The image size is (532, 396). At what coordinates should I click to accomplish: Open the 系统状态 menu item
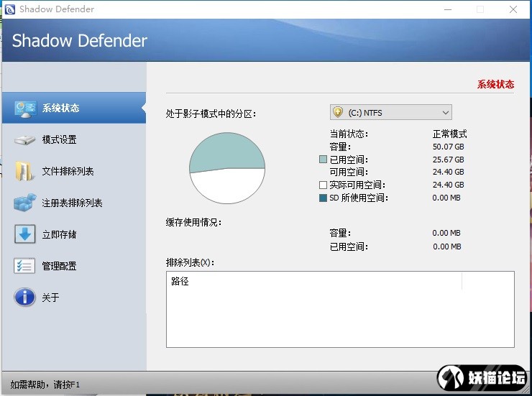pos(74,108)
